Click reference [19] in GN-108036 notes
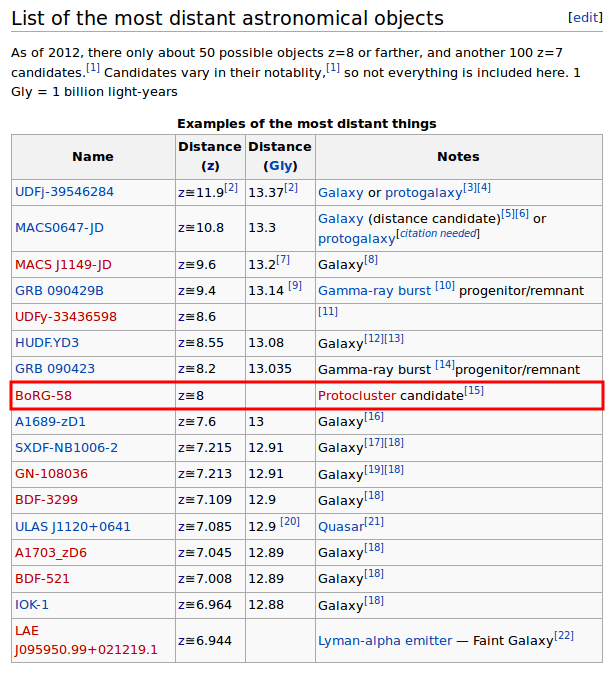 [x=374, y=470]
